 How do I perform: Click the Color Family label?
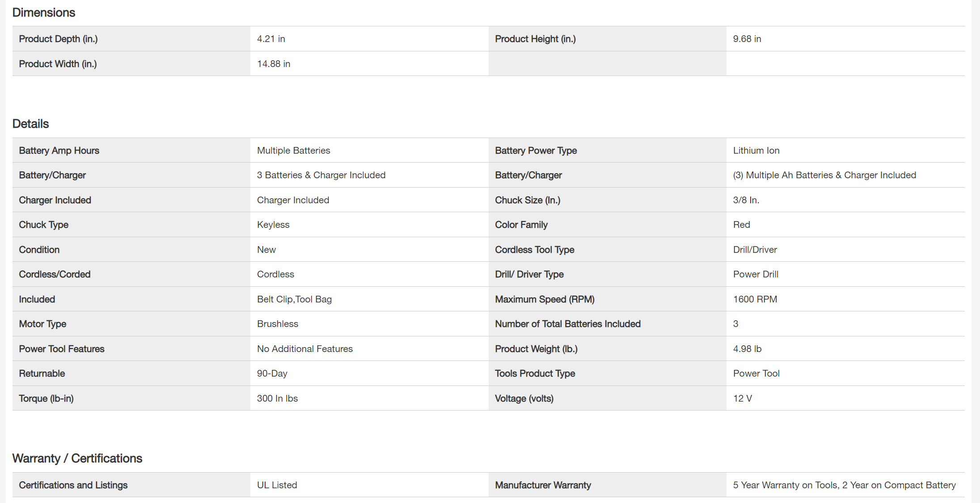(521, 225)
